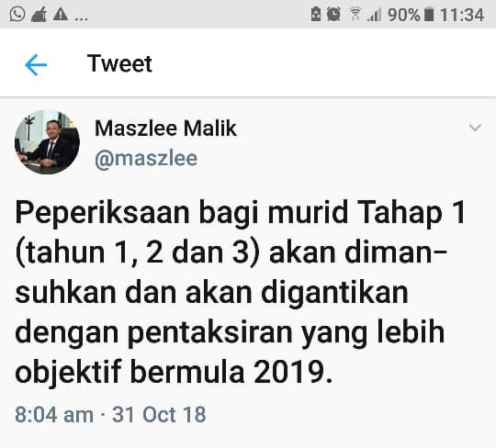Image resolution: width=496 pixels, height=448 pixels.
Task: Select the Tweet header title
Action: click(x=120, y=63)
